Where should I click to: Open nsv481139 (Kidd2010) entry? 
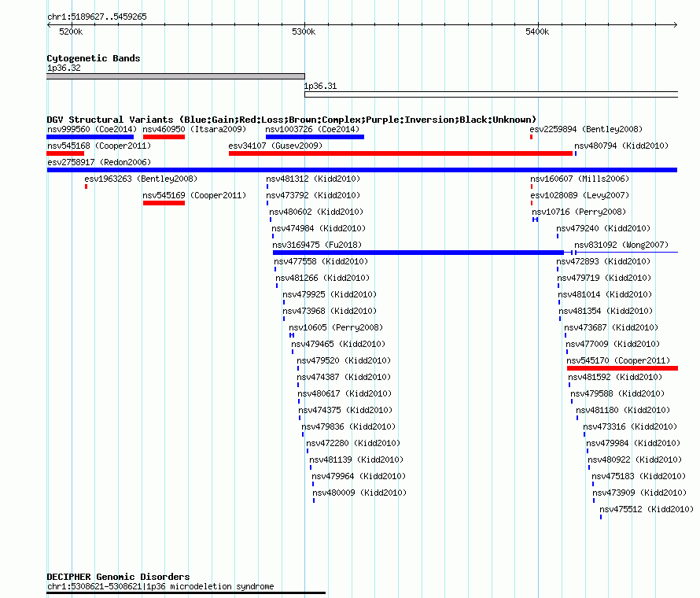point(356,460)
